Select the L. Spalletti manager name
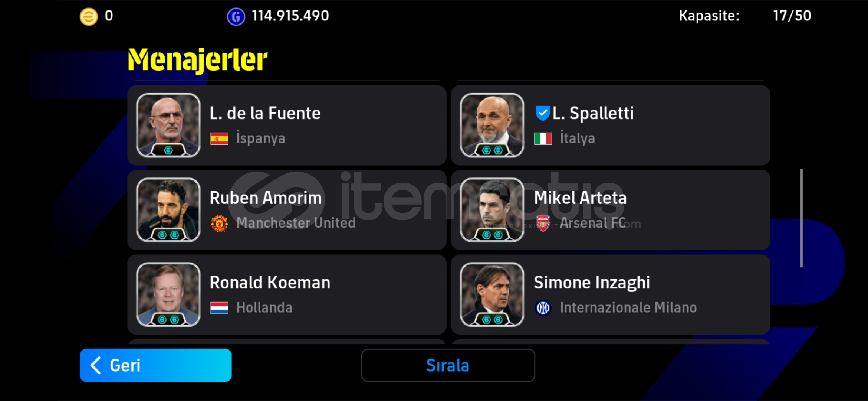Viewport: 868px width, 401px height. pyautogui.click(x=593, y=113)
